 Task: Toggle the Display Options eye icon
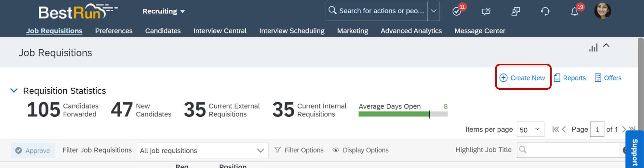[336, 150]
